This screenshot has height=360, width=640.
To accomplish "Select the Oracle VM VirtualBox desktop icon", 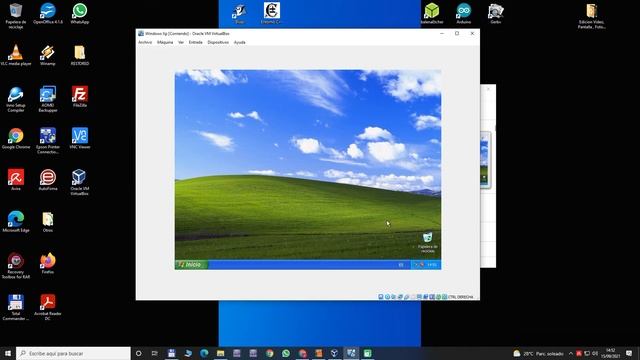I will click(80, 182).
